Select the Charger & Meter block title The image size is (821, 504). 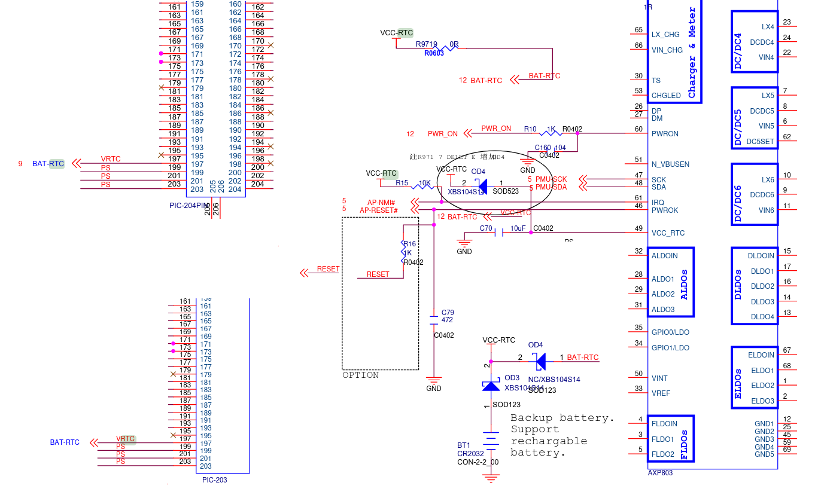[x=692, y=53]
